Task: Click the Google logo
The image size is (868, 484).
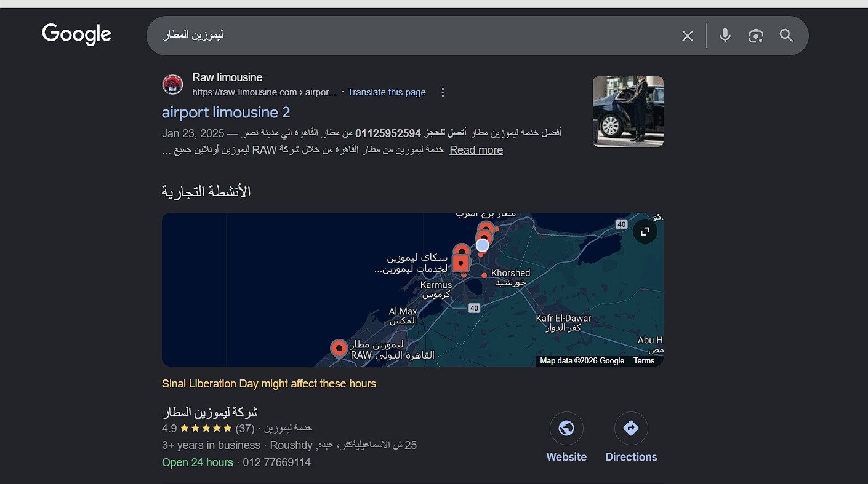Action: (x=76, y=34)
